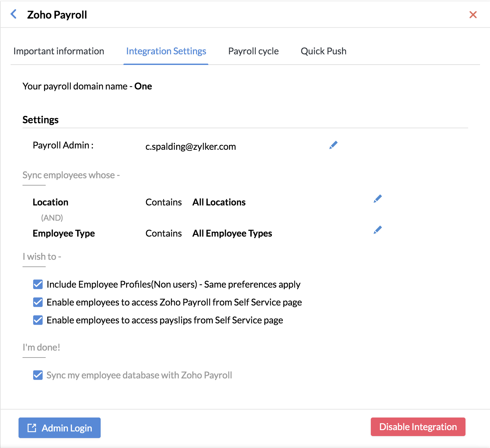The image size is (490, 448).
Task: Click the external link icon in Admin Login
Action: coord(32,428)
